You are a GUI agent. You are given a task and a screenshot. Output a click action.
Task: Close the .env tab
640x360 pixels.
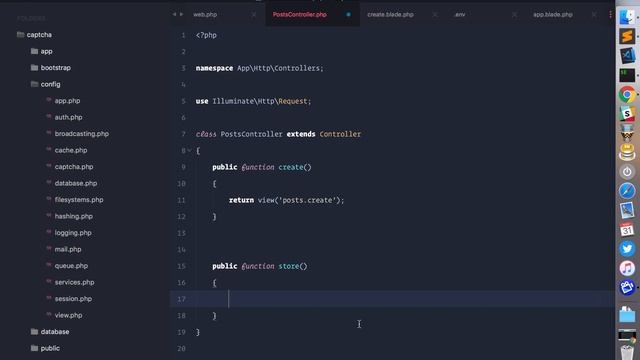point(514,15)
